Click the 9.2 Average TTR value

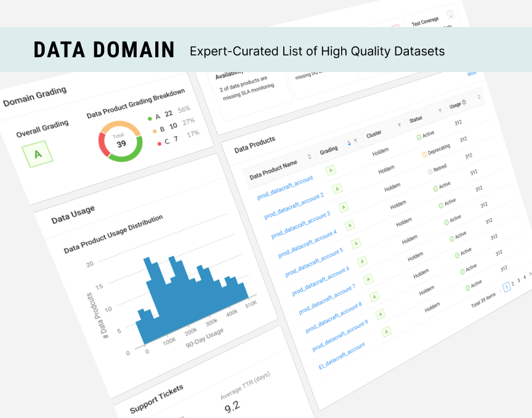[232, 406]
